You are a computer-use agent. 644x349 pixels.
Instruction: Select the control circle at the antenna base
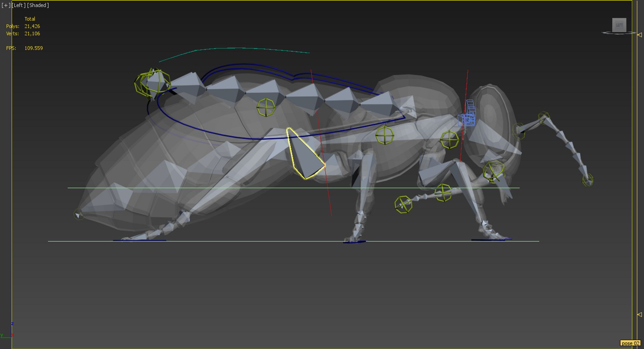519,131
